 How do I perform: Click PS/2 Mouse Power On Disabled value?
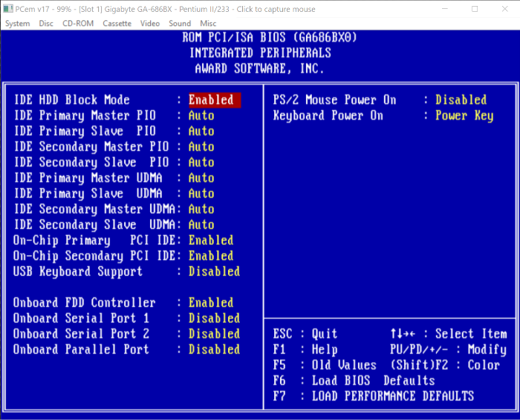click(461, 100)
